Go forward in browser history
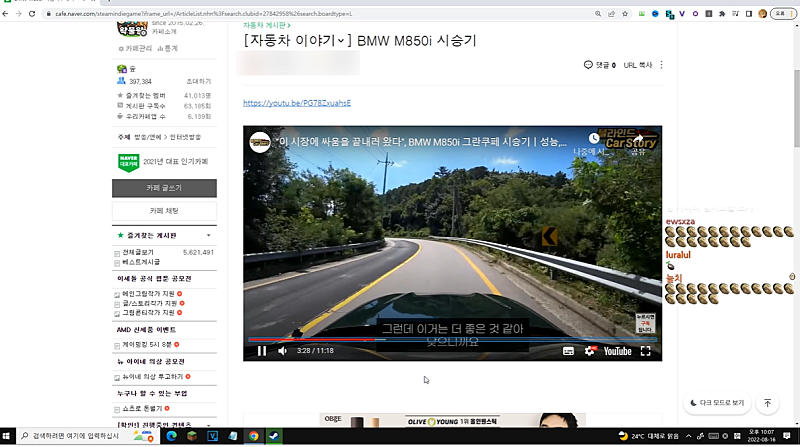This screenshot has width=800, height=447. tap(19, 14)
